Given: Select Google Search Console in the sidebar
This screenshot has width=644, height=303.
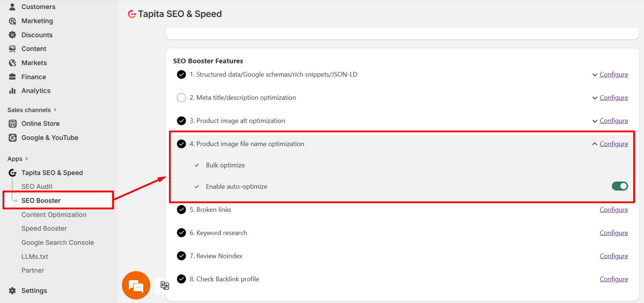Looking at the screenshot, I should pyautogui.click(x=58, y=242).
